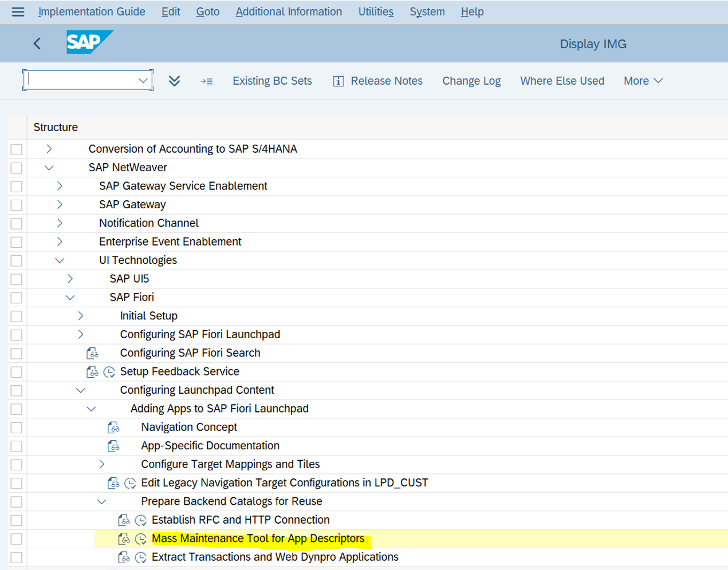Check the box beside SAP Fiori row
Viewport: 728px width, 570px height.
pos(17,298)
